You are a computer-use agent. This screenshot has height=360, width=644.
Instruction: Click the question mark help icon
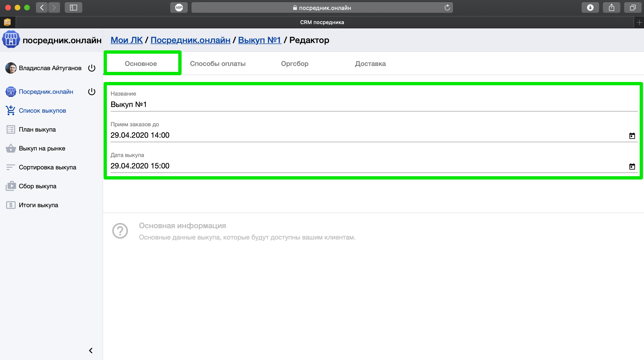pyautogui.click(x=120, y=231)
